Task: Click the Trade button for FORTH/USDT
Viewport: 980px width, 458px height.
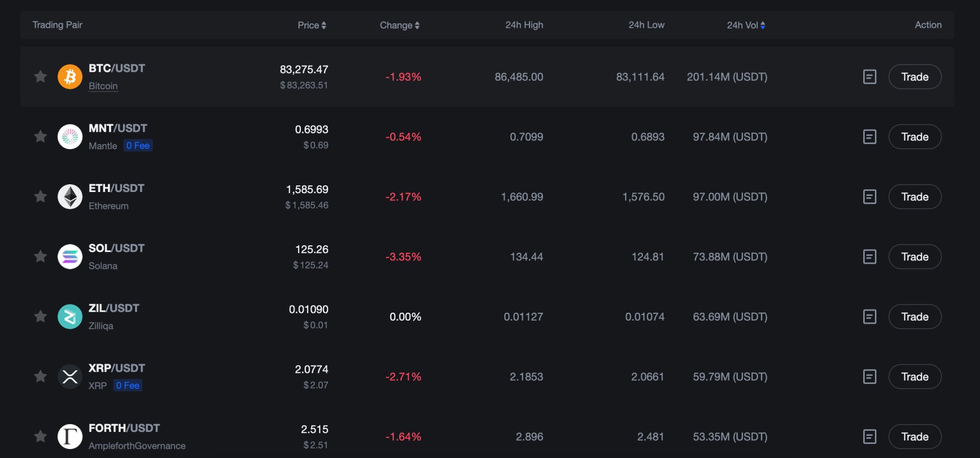Action: pos(915,437)
